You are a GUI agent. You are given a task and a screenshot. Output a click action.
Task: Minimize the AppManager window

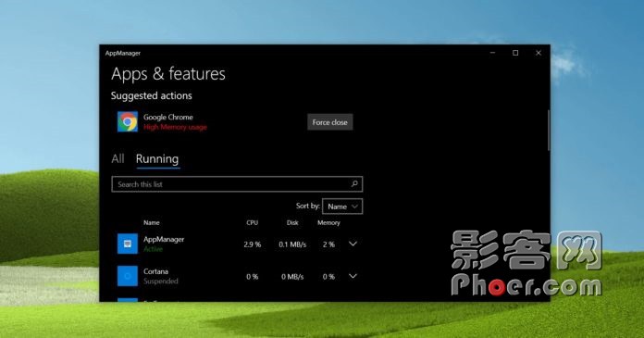[x=492, y=53]
